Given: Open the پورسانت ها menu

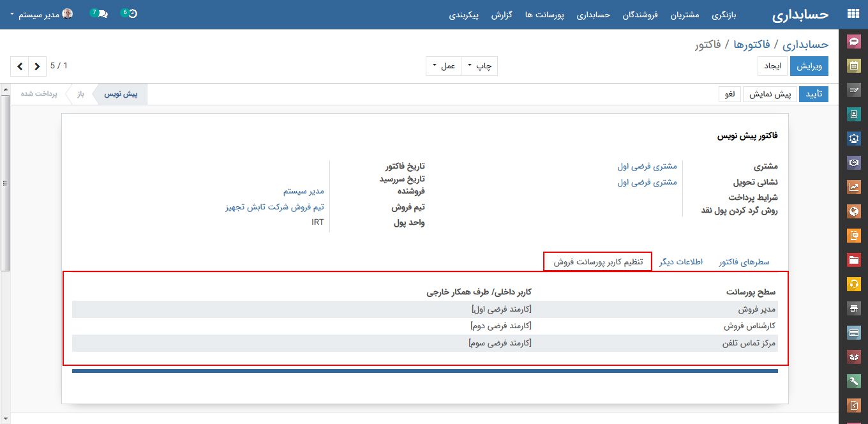Looking at the screenshot, I should click(544, 14).
